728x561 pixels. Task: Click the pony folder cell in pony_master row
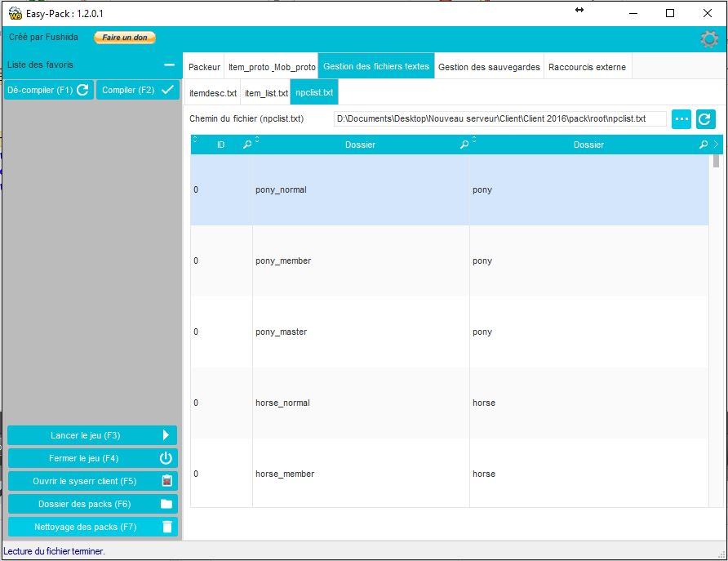point(588,332)
